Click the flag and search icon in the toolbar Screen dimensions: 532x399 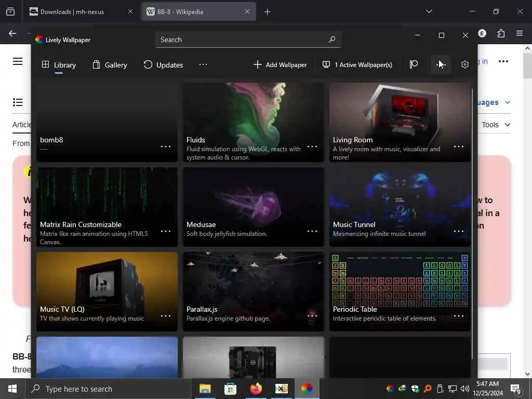coord(413,64)
